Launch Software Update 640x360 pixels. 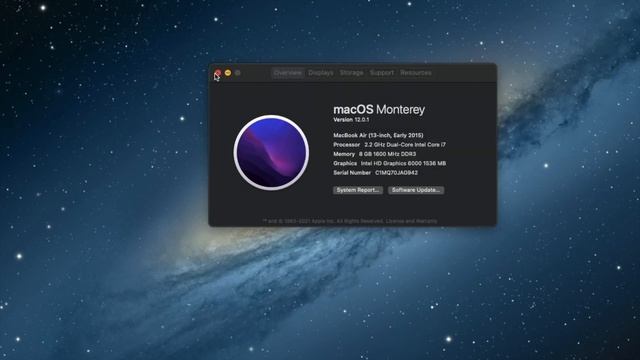tap(416, 190)
